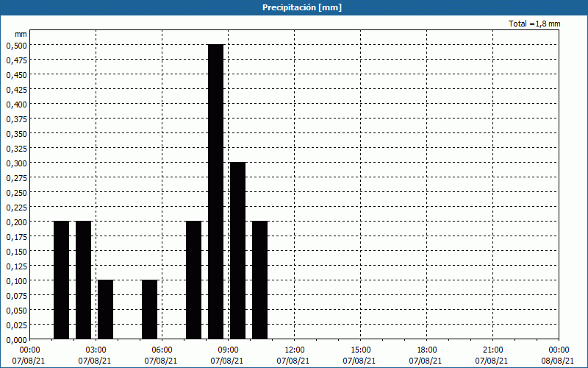Screen dimensions: 588x368
Task: Select the isolated 0,100 bar before 06:00
Action: (x=150, y=309)
